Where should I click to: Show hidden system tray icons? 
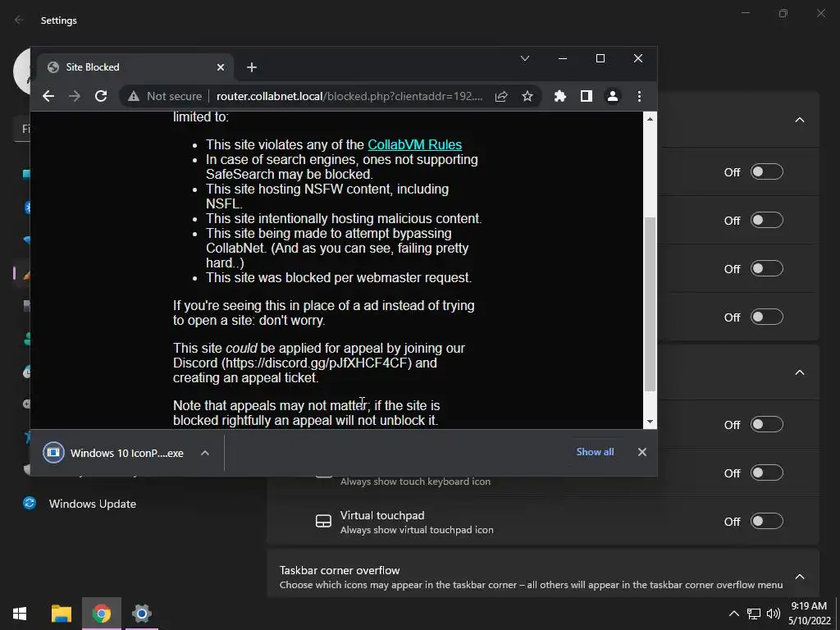click(734, 614)
